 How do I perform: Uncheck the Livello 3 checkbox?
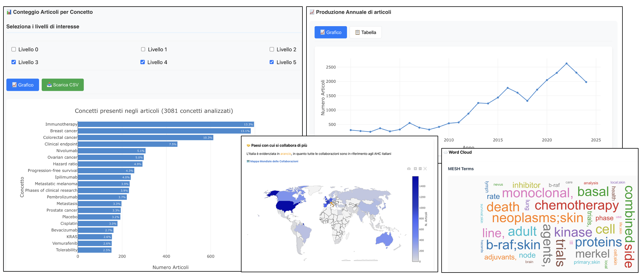pyautogui.click(x=14, y=62)
